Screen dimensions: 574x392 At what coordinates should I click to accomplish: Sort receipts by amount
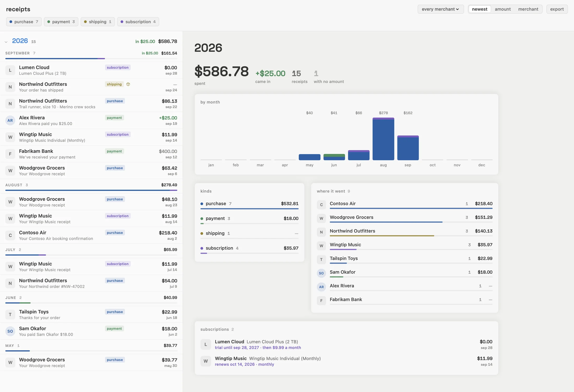click(x=503, y=9)
